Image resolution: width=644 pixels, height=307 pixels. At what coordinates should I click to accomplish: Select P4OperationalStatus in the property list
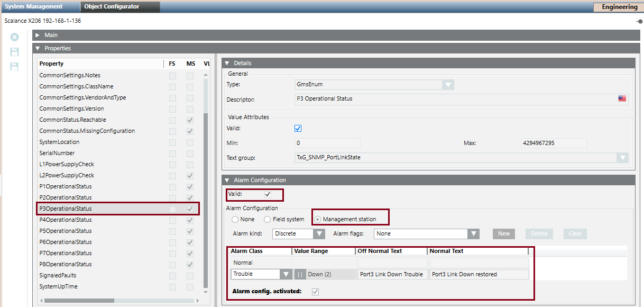click(x=66, y=220)
